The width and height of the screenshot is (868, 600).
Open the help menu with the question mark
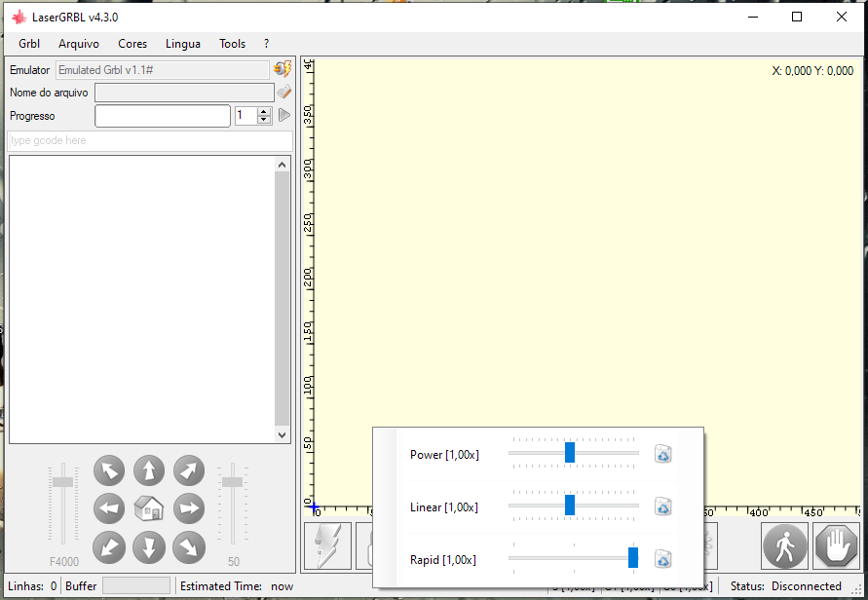tap(265, 44)
